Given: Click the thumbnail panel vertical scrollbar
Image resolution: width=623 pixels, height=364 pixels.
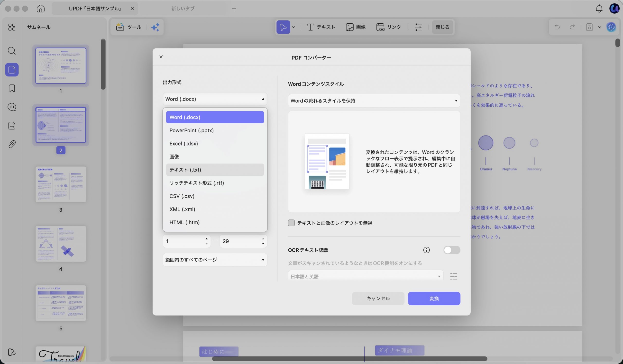Looking at the screenshot, I should coord(103,64).
